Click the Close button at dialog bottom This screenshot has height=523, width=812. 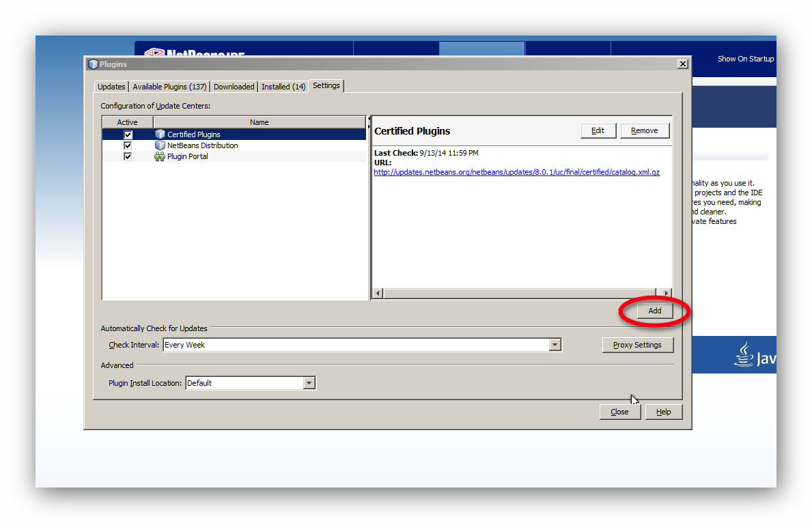coord(619,412)
